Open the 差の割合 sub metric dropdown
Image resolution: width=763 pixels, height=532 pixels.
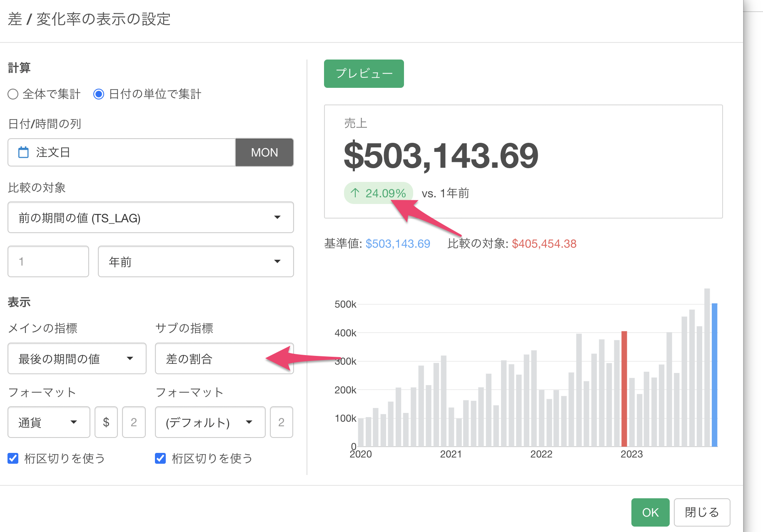pyautogui.click(x=224, y=359)
